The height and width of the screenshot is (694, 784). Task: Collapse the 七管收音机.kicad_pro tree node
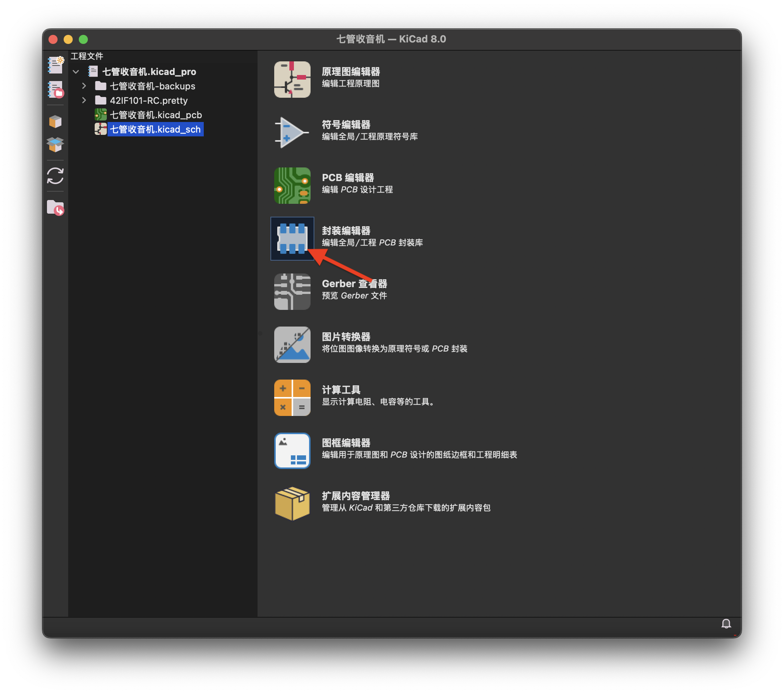76,72
